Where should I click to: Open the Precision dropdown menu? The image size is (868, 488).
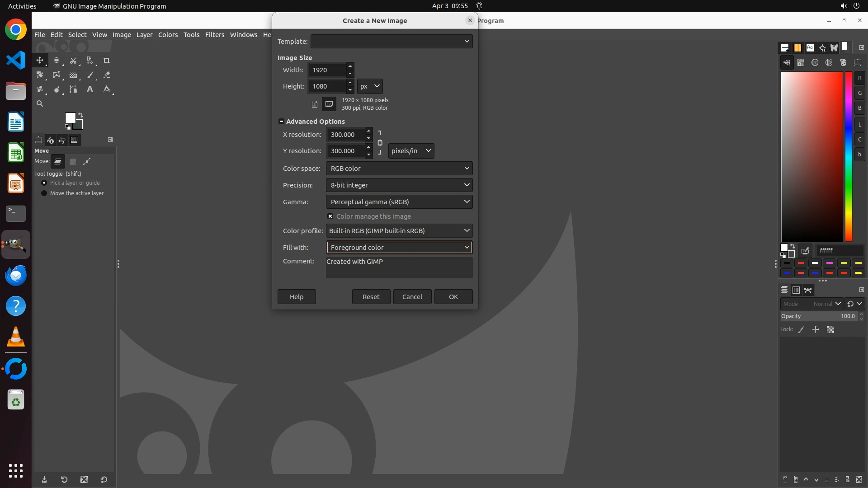tap(399, 185)
